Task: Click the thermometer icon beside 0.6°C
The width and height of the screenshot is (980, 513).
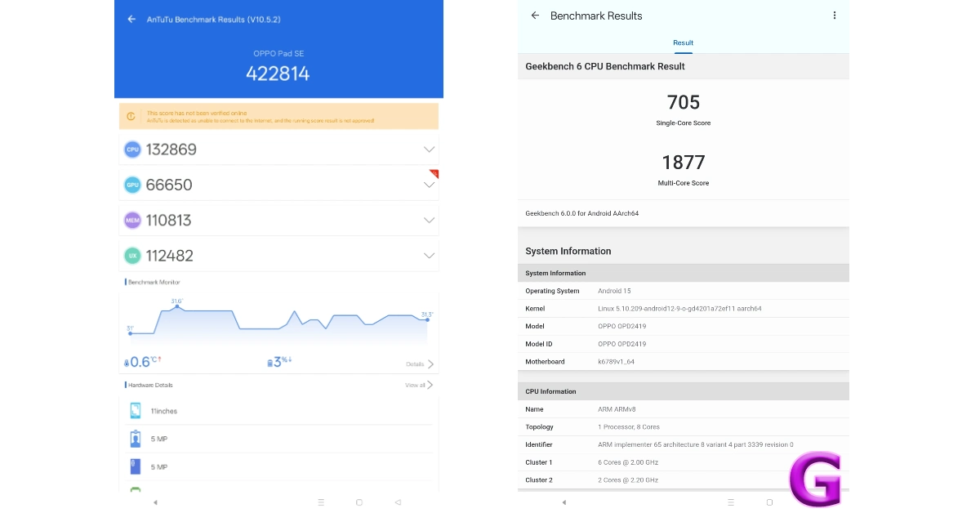Action: pyautogui.click(x=127, y=363)
